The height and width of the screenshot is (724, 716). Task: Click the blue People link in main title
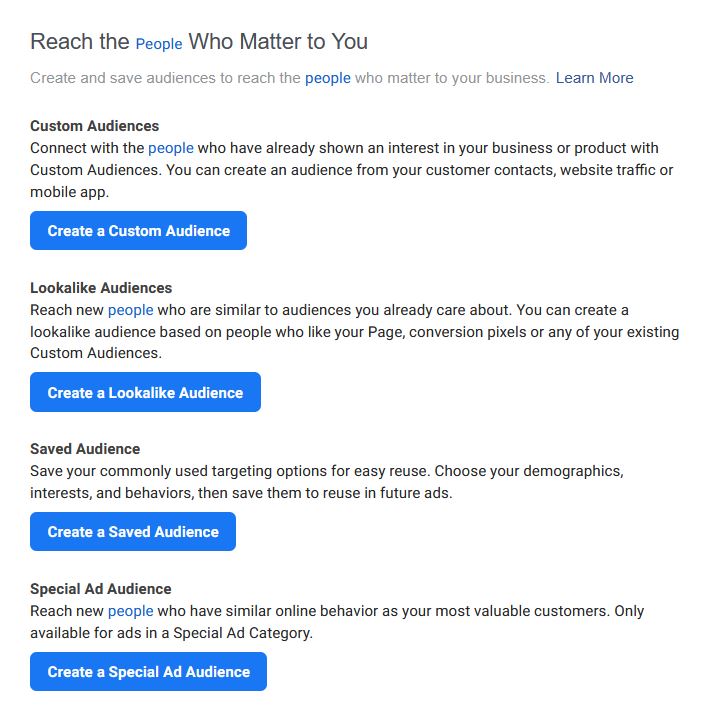point(159,44)
